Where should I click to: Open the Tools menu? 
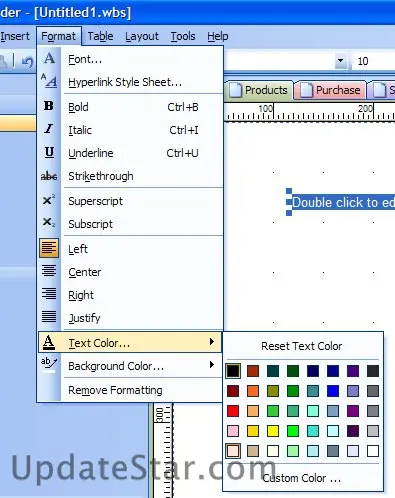point(183,36)
